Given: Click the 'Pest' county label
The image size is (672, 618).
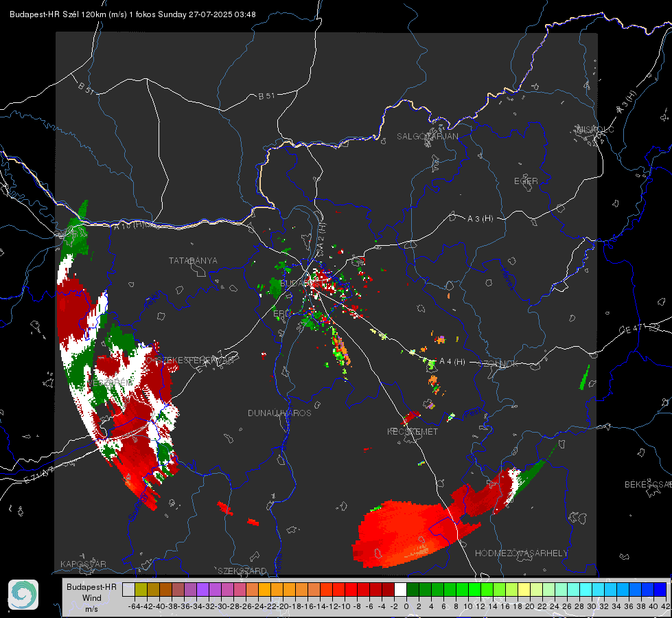Looking at the screenshot, I should point(473,413).
